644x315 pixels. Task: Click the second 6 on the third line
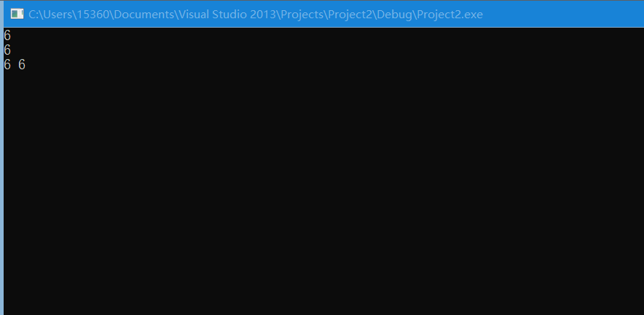22,65
